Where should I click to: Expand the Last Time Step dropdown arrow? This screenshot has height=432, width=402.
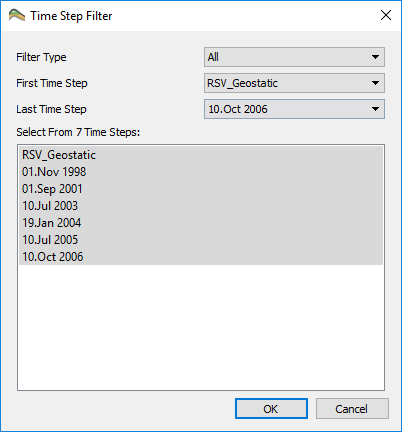(375, 109)
